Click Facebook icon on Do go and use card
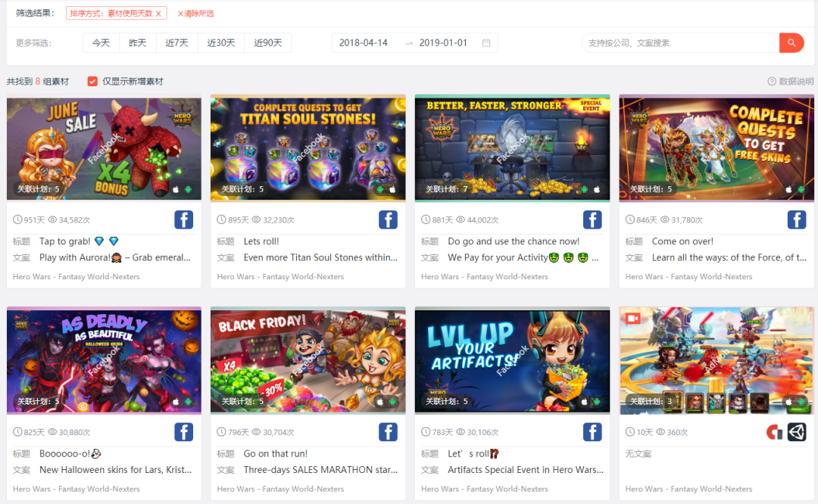This screenshot has height=504, width=818. 592,219
